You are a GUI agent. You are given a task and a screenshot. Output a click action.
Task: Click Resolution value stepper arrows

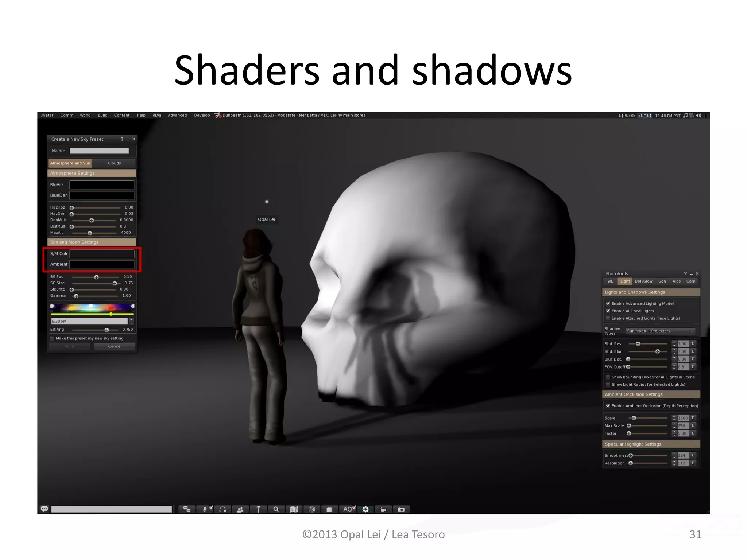click(674, 463)
